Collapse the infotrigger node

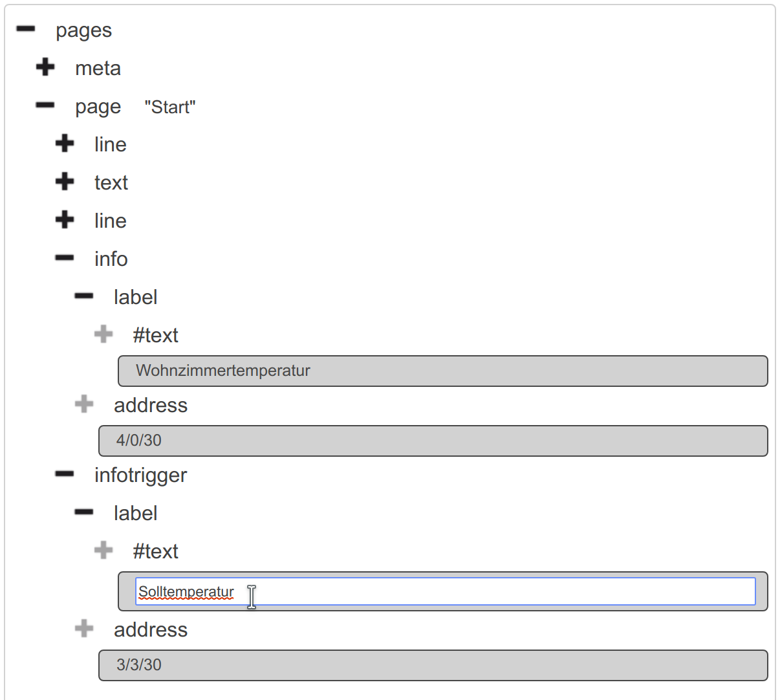click(65, 474)
